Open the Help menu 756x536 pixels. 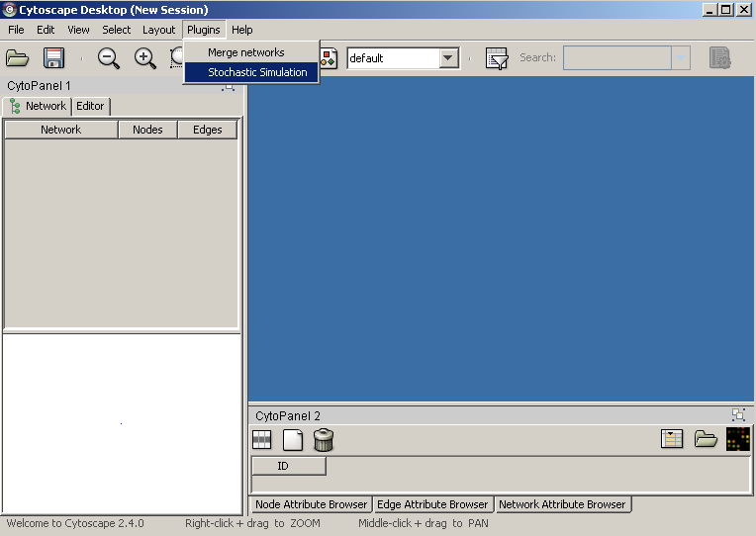[242, 30]
